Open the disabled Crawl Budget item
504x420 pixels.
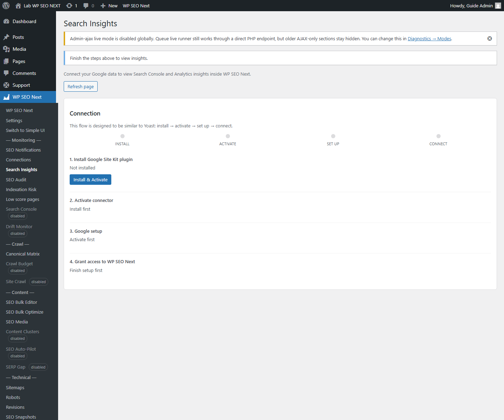pos(19,267)
